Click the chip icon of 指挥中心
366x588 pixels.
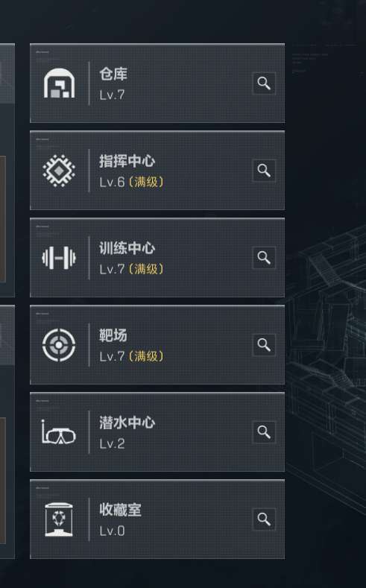(59, 171)
